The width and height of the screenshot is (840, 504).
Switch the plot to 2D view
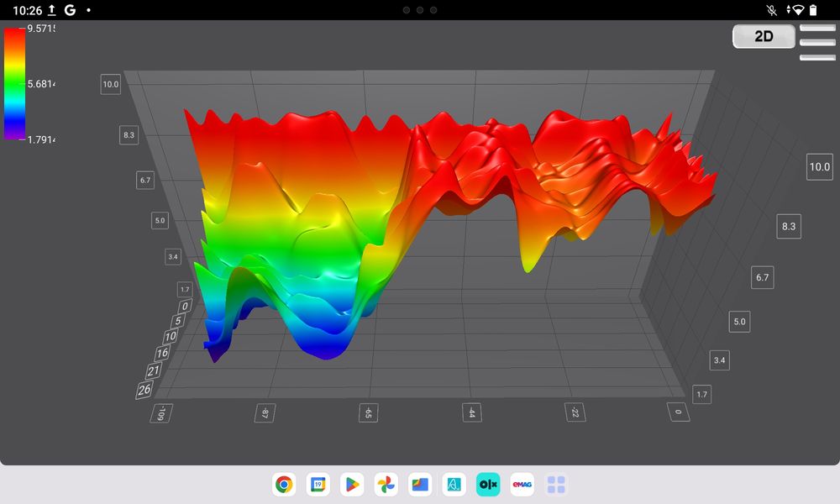coord(764,36)
